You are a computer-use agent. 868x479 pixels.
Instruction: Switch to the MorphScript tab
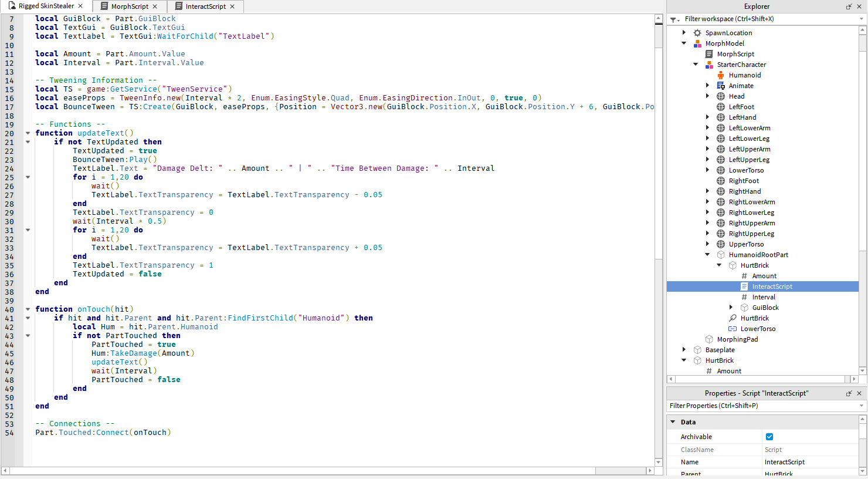tap(130, 6)
